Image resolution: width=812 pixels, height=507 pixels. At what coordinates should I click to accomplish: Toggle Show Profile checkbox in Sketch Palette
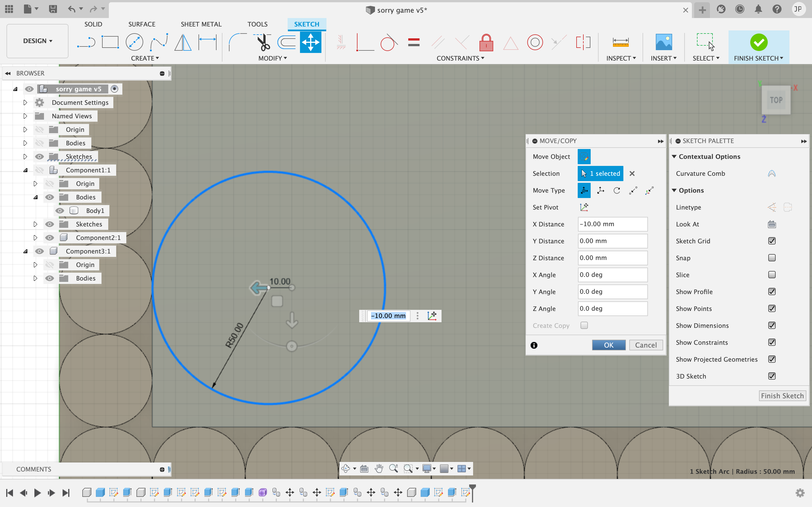[772, 292]
